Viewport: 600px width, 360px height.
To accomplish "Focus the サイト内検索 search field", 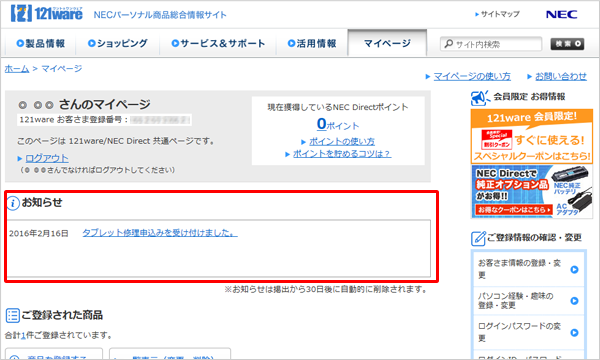I will 491,44.
